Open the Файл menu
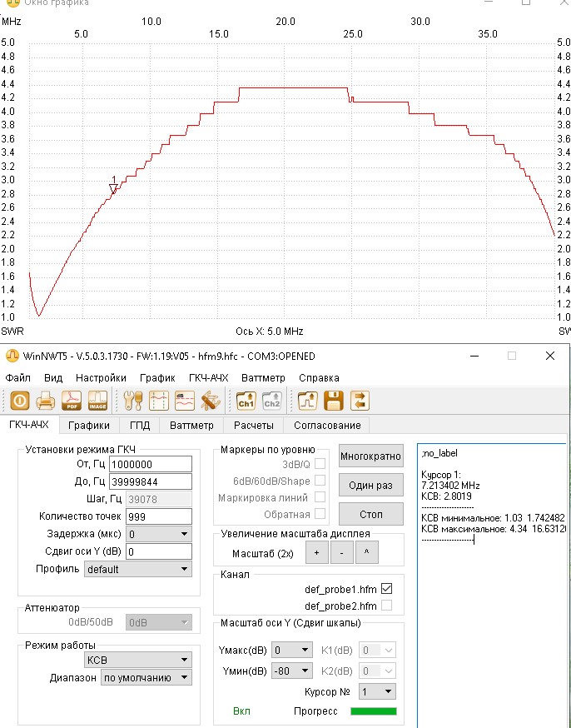This screenshot has width=571, height=728. [x=18, y=378]
